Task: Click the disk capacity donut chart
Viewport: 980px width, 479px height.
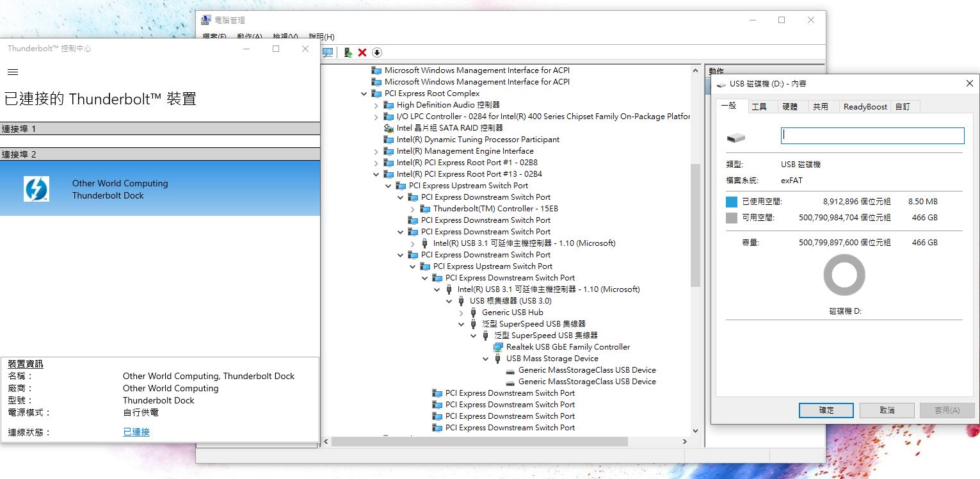Action: [x=844, y=275]
